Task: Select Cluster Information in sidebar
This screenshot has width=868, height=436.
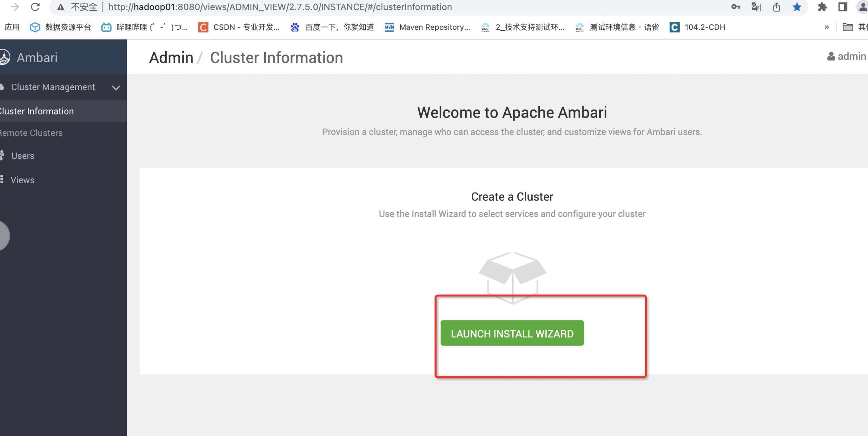Action: coord(36,111)
